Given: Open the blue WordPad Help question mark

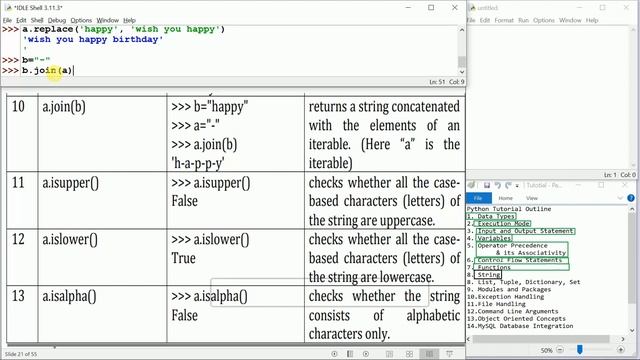Looking at the screenshot, I should click(x=631, y=198).
